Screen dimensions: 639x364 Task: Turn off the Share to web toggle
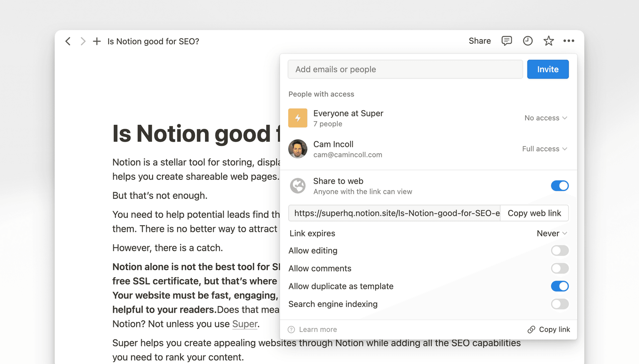[x=560, y=186]
